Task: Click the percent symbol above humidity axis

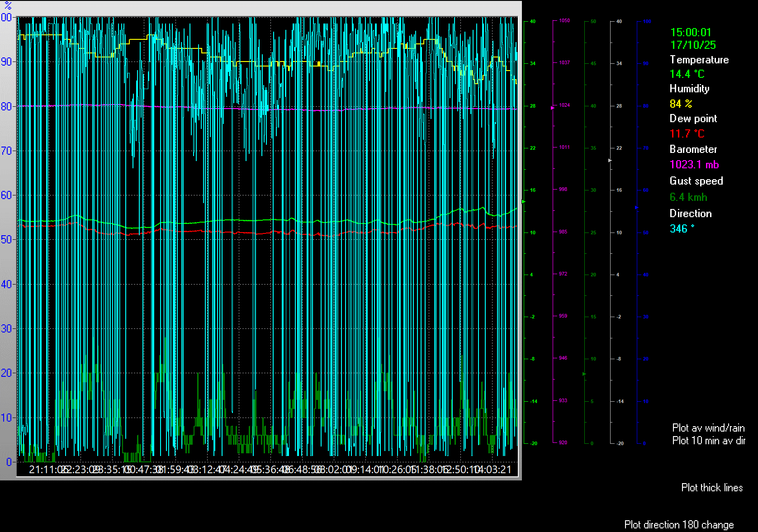Action: click(8, 6)
